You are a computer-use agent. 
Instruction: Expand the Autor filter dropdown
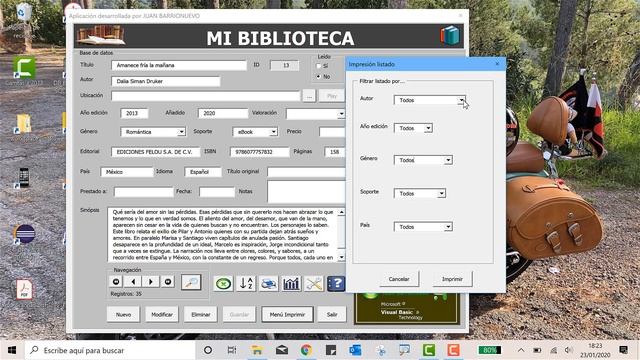tap(461, 100)
